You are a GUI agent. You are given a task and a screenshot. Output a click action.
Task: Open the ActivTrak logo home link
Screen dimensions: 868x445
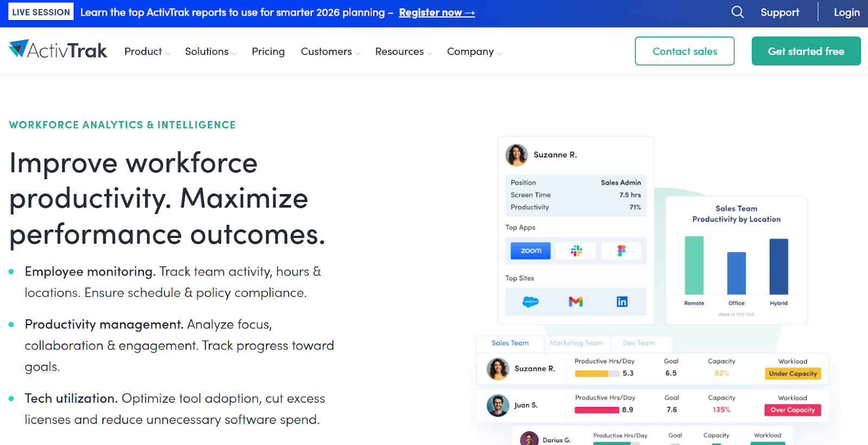58,50
